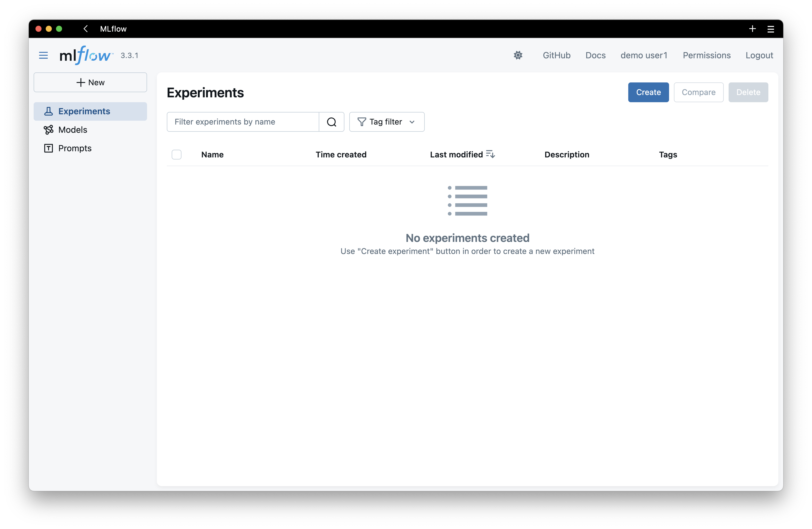Select the Experiments icon in the sidebar
The image size is (812, 529).
tap(49, 111)
